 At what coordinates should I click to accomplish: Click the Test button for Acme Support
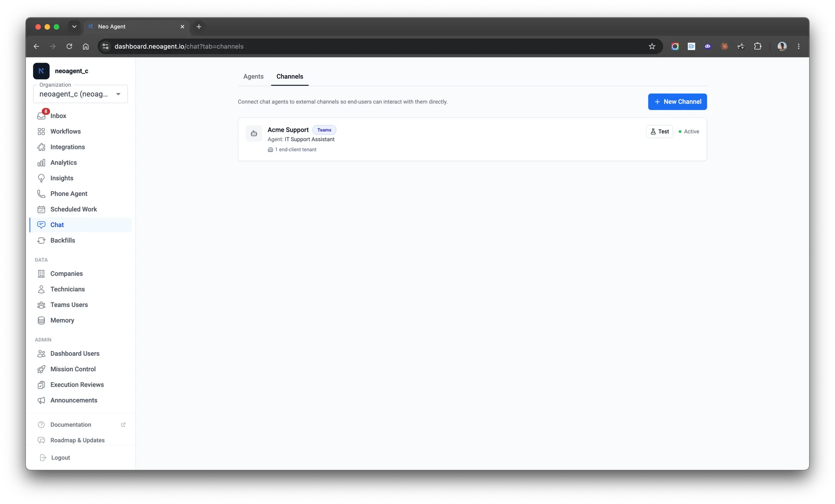click(x=659, y=132)
